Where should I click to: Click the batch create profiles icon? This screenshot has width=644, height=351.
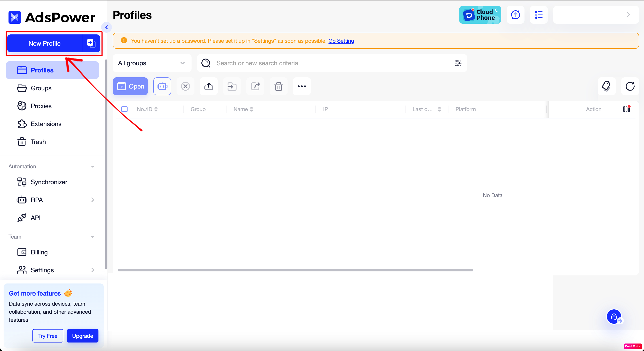[x=91, y=43]
